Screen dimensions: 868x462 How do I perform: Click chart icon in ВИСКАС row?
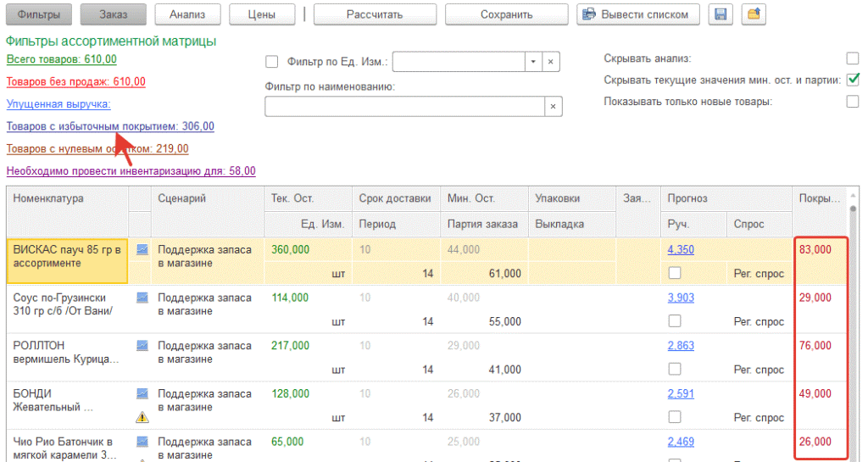pos(142,250)
